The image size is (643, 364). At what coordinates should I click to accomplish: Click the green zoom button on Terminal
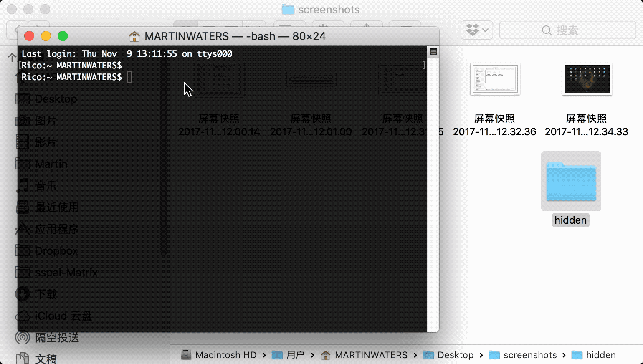tap(63, 36)
